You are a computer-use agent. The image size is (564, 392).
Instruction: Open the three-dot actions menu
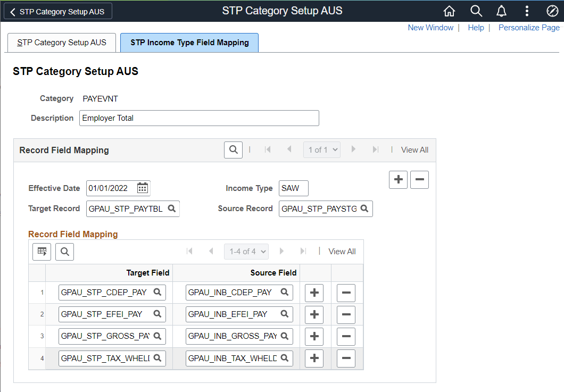click(x=527, y=11)
